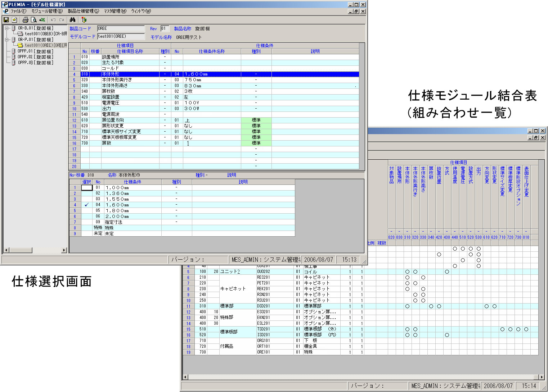This screenshot has height=392, width=548.
Task: Click the binoculars search icon
Action: pyautogui.click(x=72, y=20)
